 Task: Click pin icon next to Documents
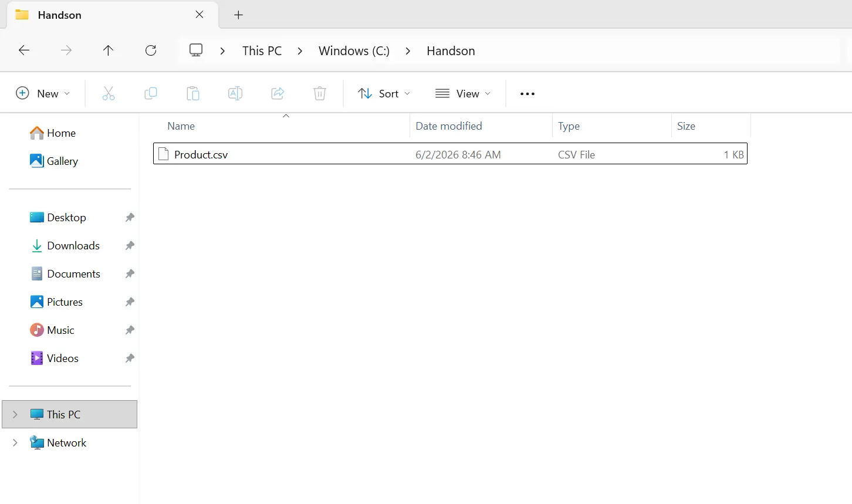click(x=130, y=274)
